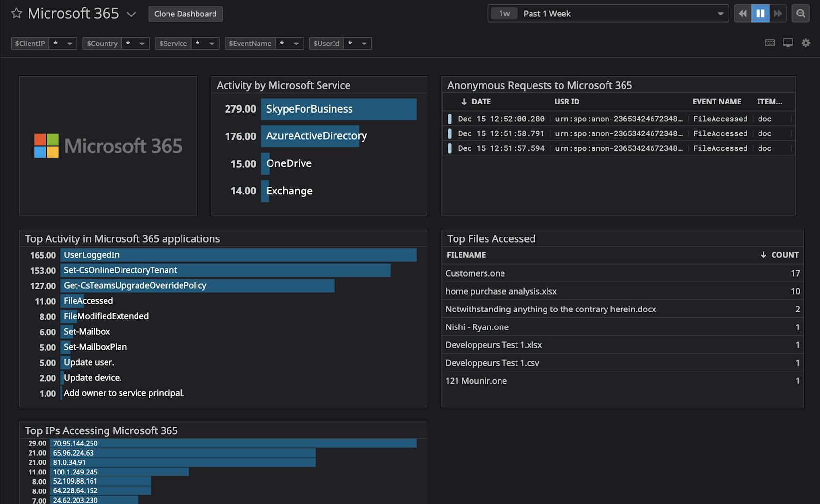Open the magnifier search icon
Viewport: 820px width, 504px height.
click(x=801, y=14)
